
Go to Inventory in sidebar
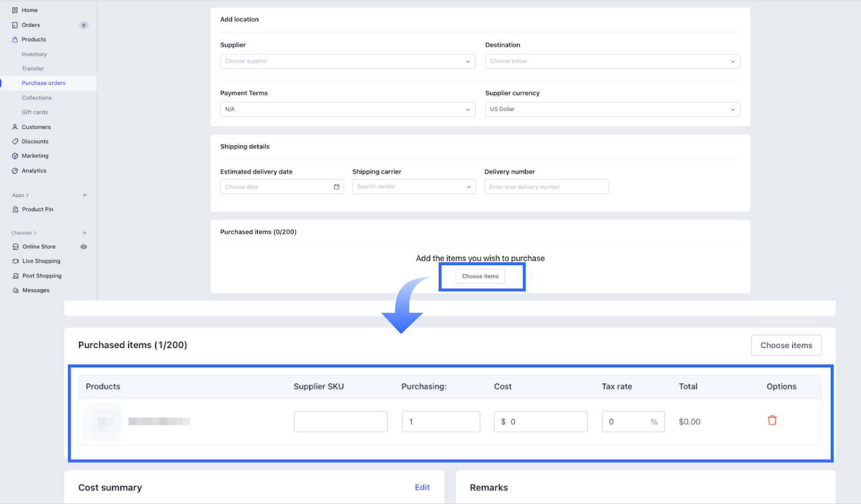click(34, 54)
